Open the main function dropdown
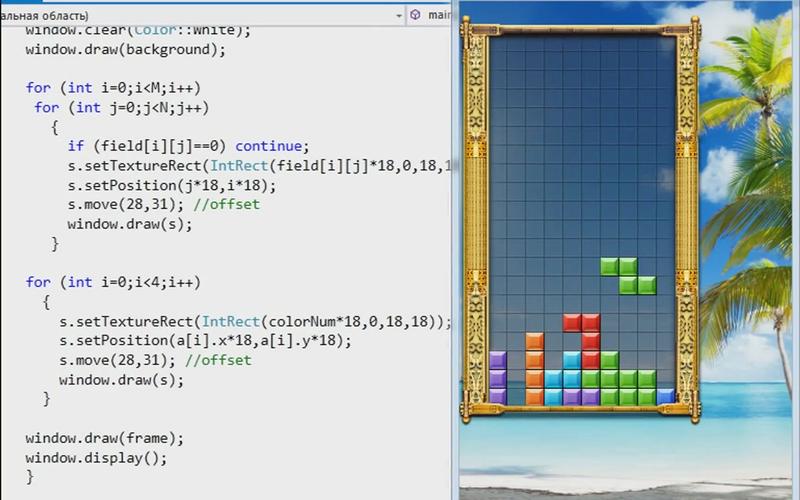The height and width of the screenshot is (500, 800). coord(437,15)
